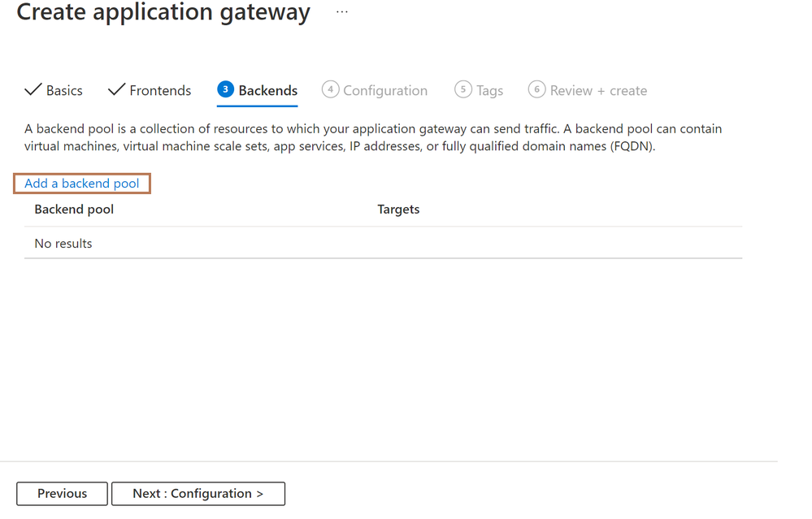
Task: Click the Backend pool column header
Action: point(74,209)
